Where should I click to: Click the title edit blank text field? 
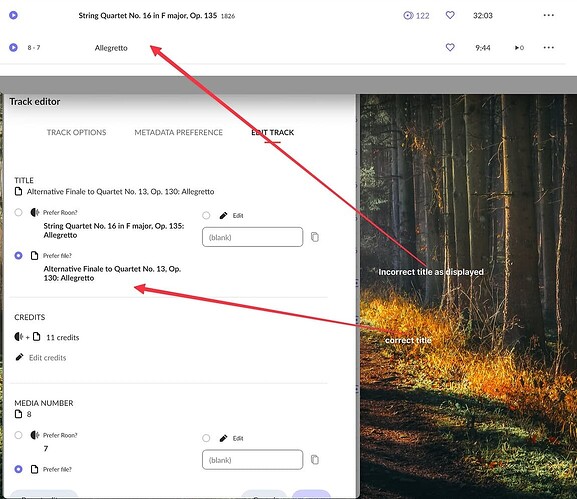[x=252, y=237]
